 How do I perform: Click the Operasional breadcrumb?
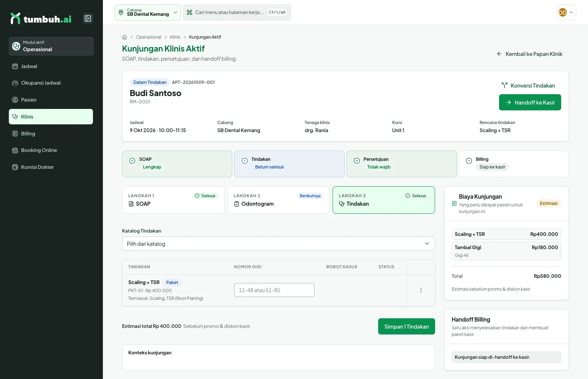click(148, 37)
